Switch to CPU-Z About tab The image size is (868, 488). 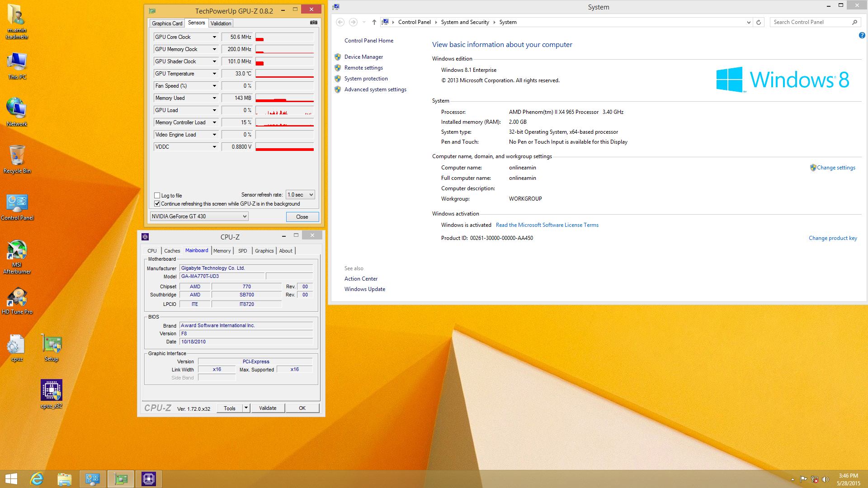pos(286,251)
